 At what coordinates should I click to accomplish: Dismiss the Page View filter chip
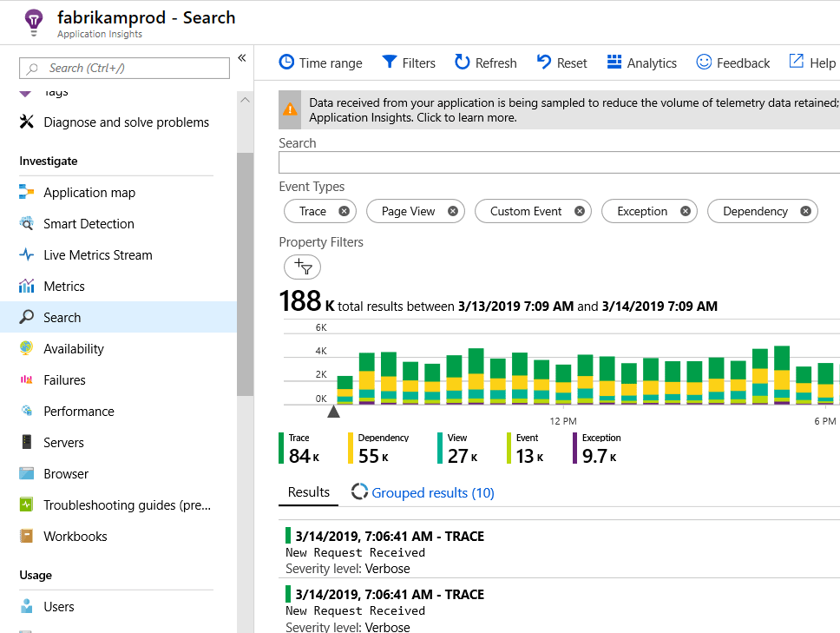click(x=452, y=211)
